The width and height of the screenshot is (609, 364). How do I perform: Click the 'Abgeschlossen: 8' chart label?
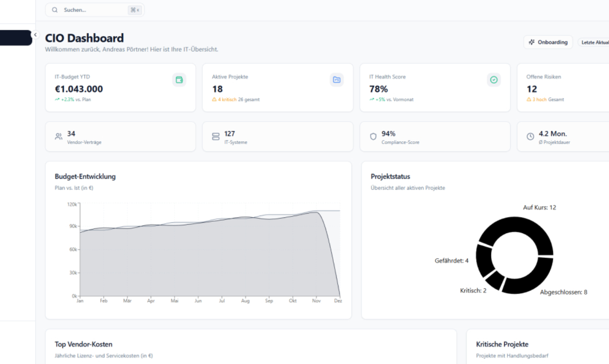tap(564, 292)
